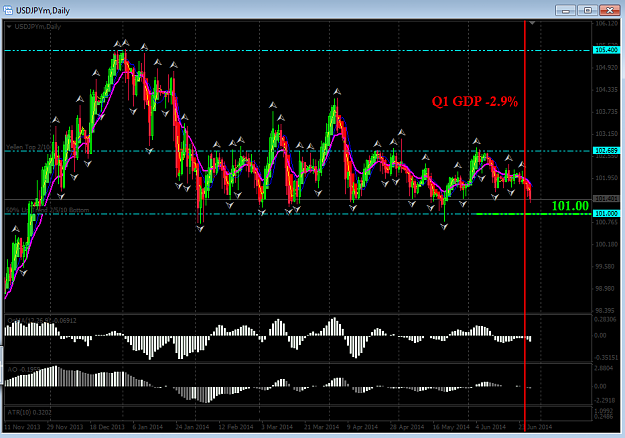
Task: Click the 106.120 value on price scale
Action: point(606,24)
